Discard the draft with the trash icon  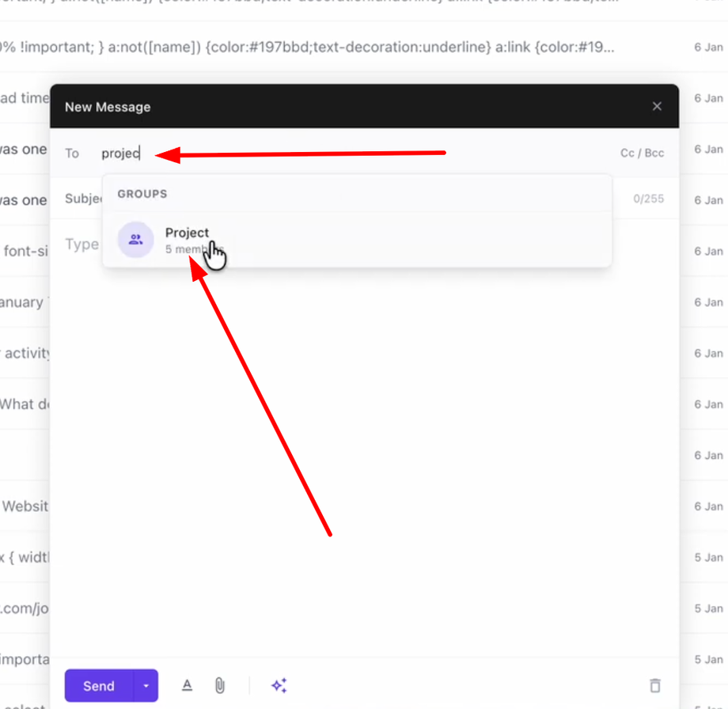[655, 685]
